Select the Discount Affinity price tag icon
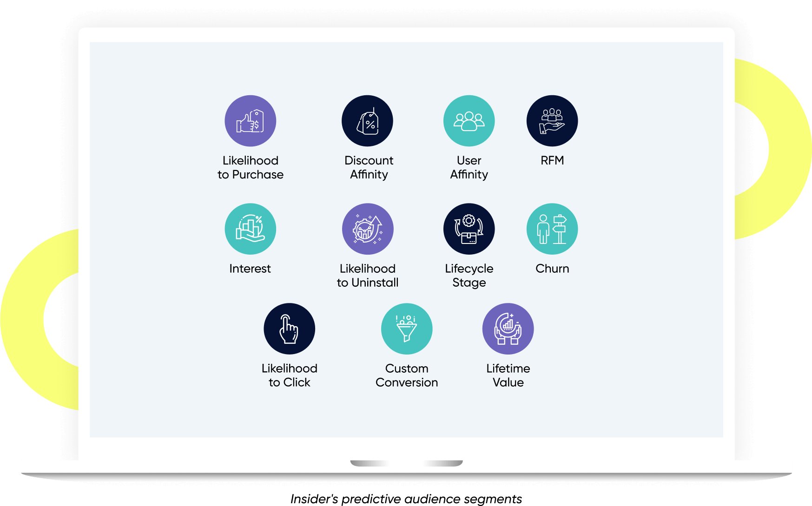Viewport: 812px width, 506px height. 367,121
